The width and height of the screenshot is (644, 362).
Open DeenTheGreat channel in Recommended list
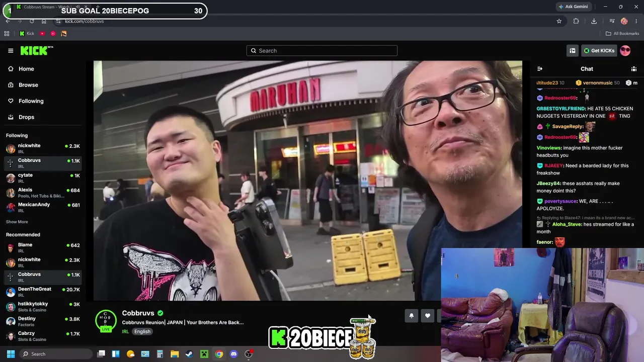[43, 292]
